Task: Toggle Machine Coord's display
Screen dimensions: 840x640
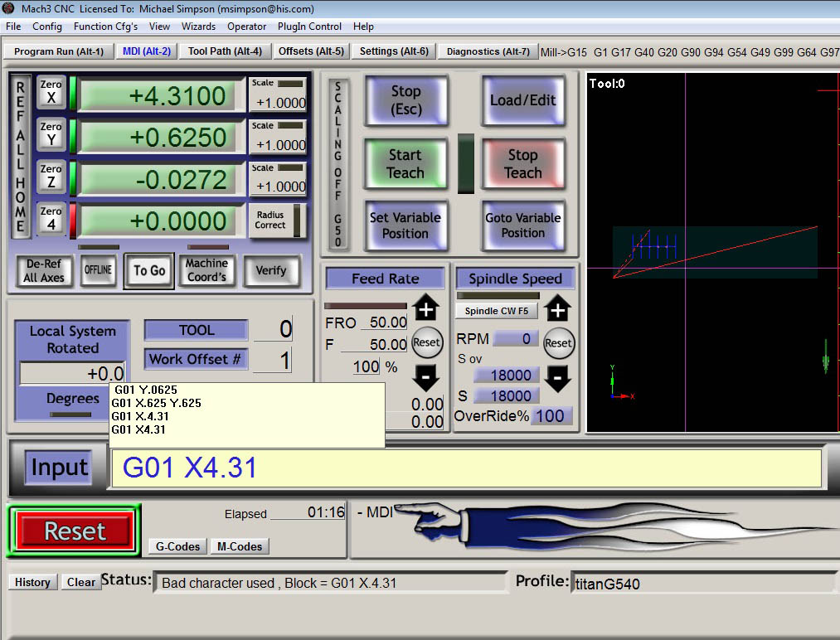Action: coord(206,270)
